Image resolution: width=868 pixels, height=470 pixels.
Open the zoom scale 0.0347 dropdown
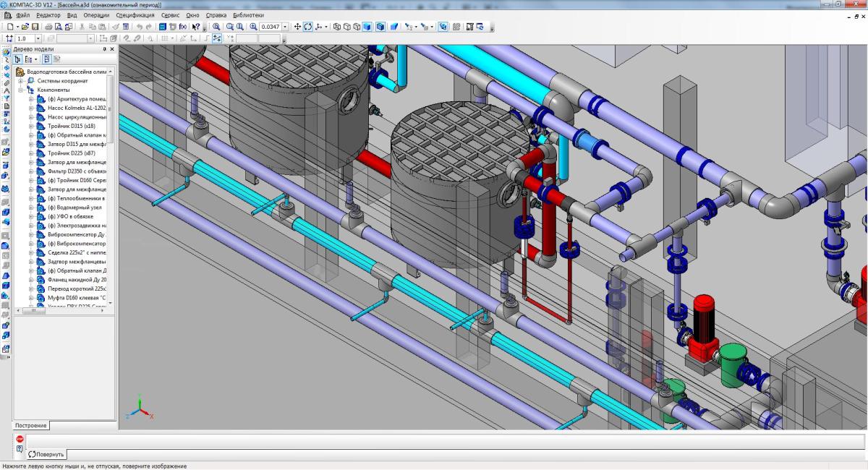tap(285, 27)
